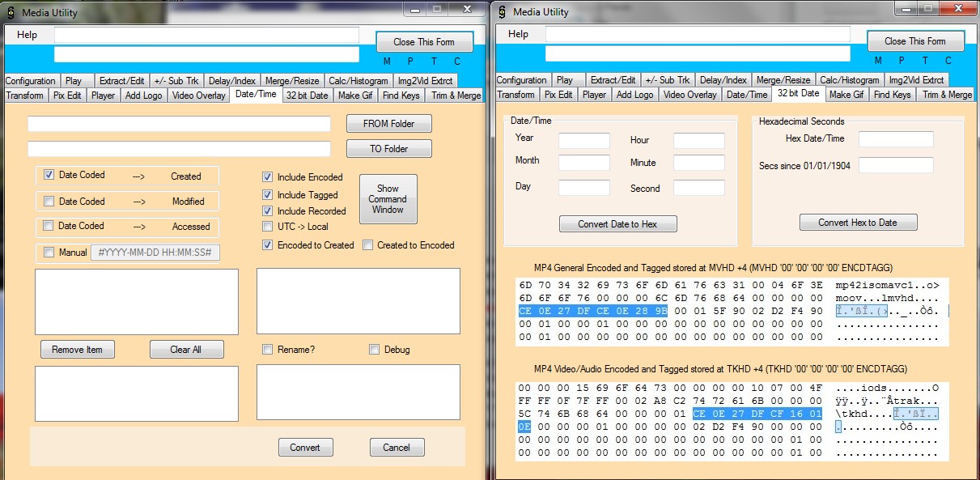Open the Extract/Edit tab in left window

(121, 81)
